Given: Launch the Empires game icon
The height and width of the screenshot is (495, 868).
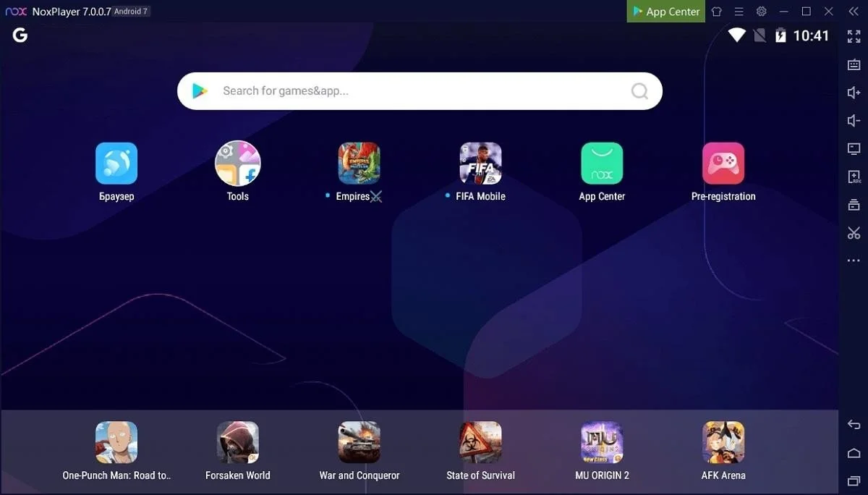Looking at the screenshot, I should [x=359, y=164].
